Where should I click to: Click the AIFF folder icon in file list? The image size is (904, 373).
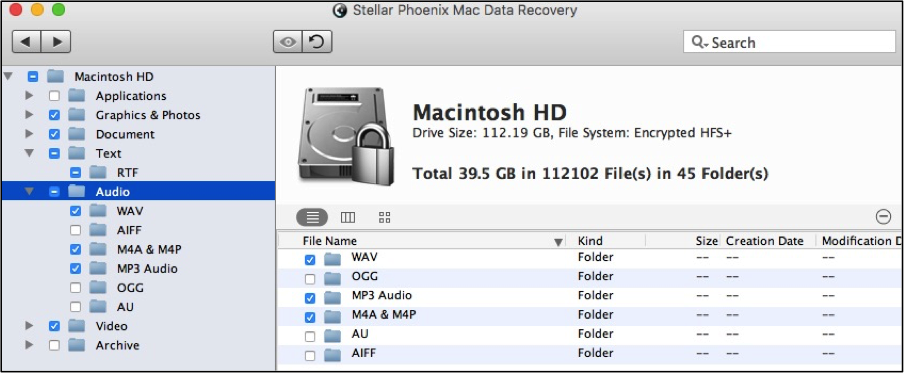[x=333, y=355]
